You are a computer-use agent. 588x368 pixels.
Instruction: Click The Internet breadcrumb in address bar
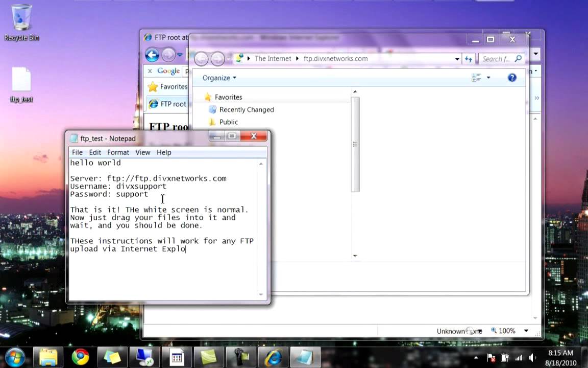(273, 59)
